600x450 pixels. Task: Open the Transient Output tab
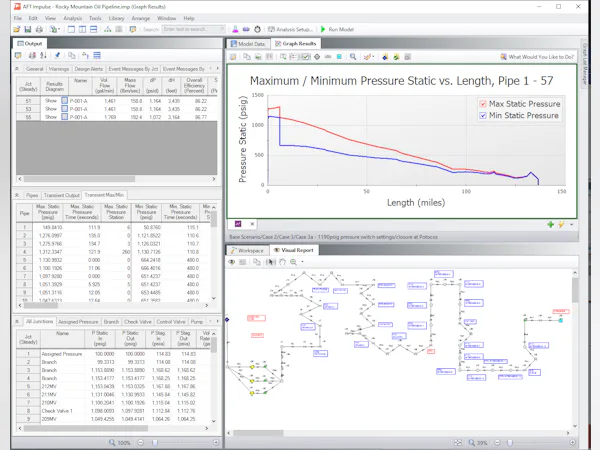[62, 195]
